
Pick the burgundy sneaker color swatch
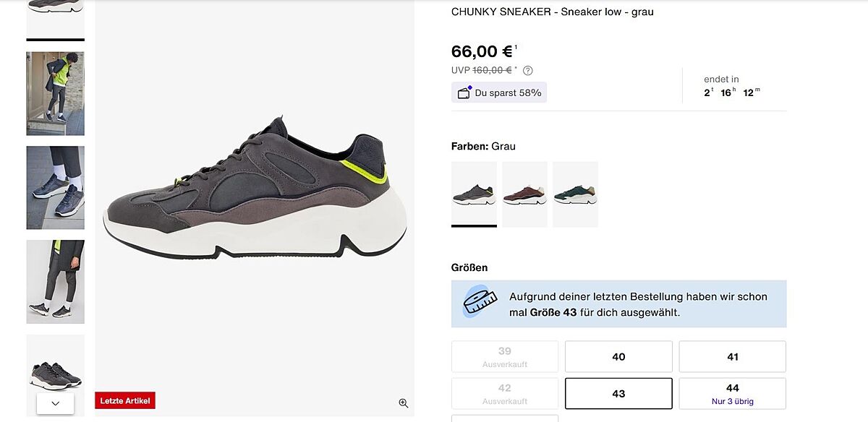point(524,194)
